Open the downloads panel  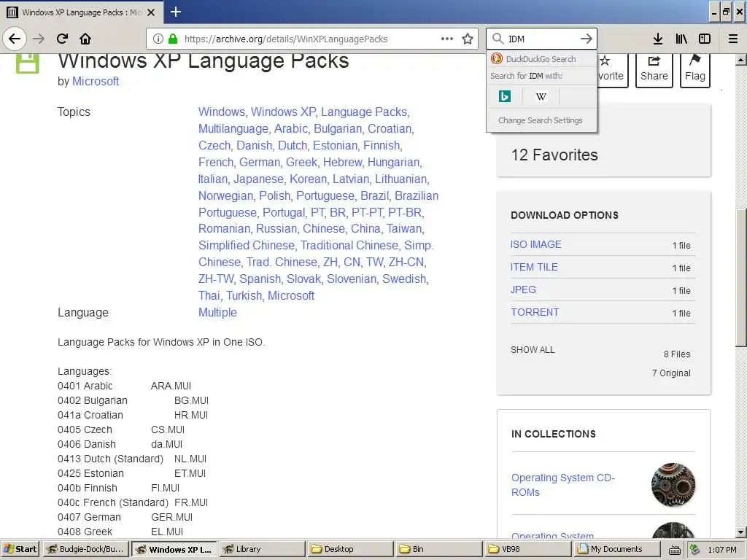coord(658,39)
